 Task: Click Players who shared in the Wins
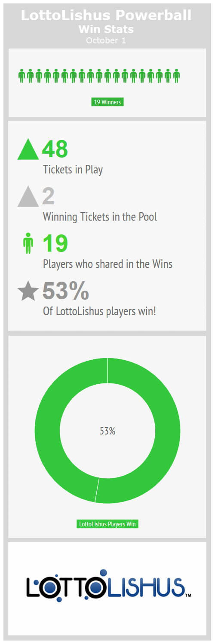point(107,264)
